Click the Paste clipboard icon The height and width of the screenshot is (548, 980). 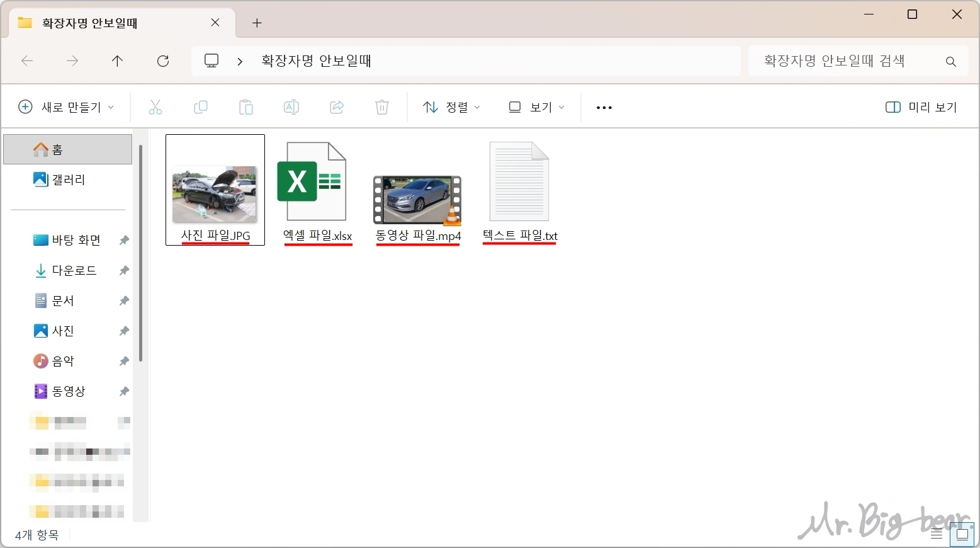click(246, 107)
